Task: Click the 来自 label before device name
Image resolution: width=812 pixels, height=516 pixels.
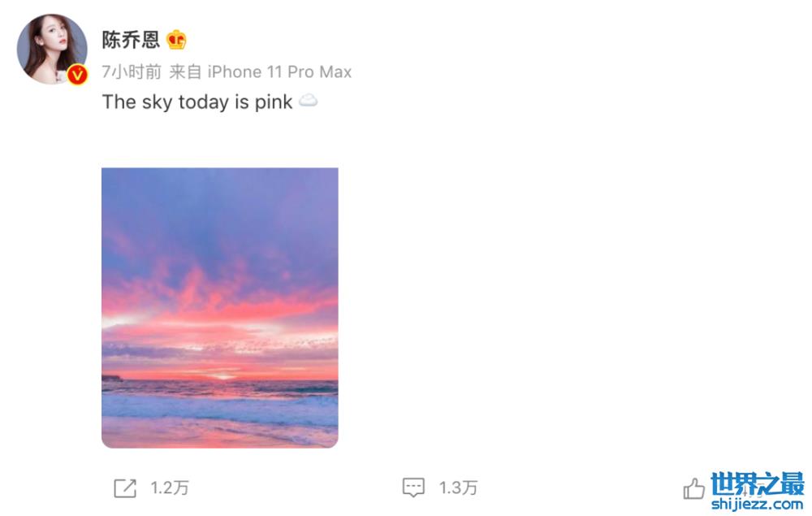Action: [185, 72]
